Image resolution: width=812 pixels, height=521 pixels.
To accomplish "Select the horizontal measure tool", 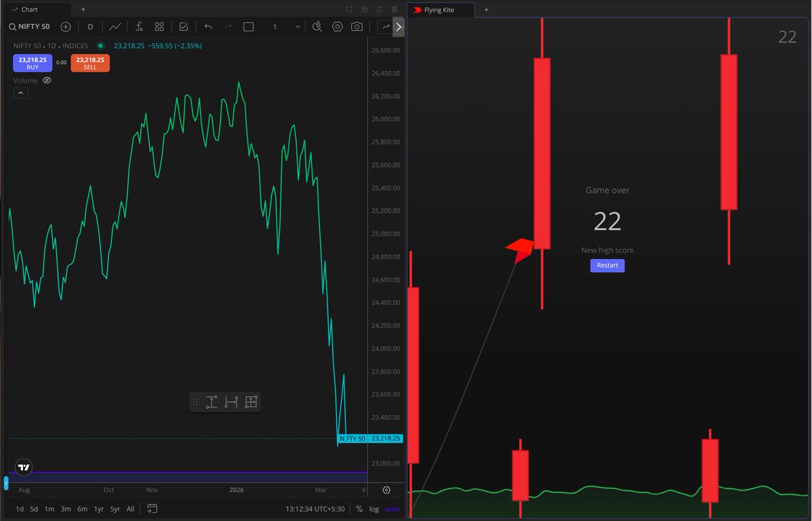I will 231,402.
